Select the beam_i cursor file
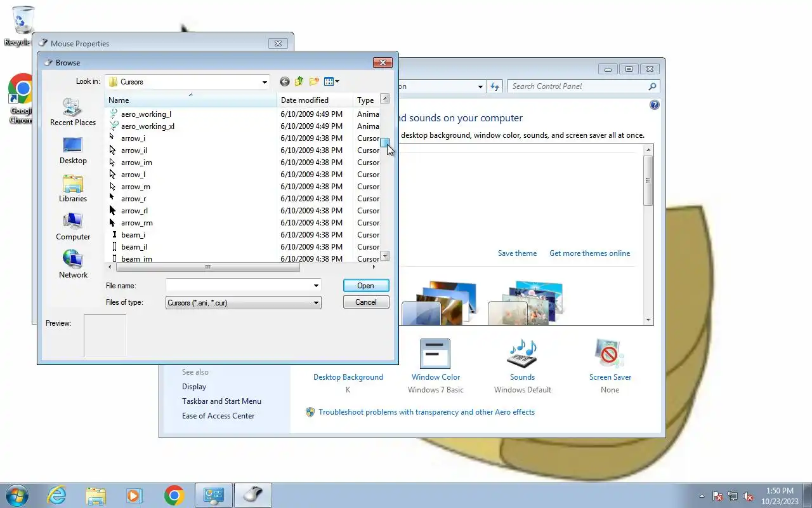The image size is (812, 508). coord(133,235)
